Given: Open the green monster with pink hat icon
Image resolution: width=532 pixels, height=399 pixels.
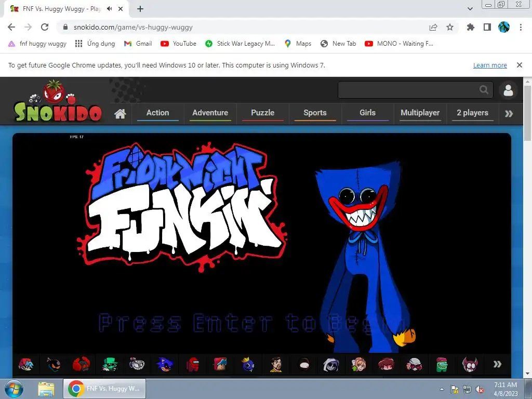Looking at the screenshot, I should click(x=442, y=364).
